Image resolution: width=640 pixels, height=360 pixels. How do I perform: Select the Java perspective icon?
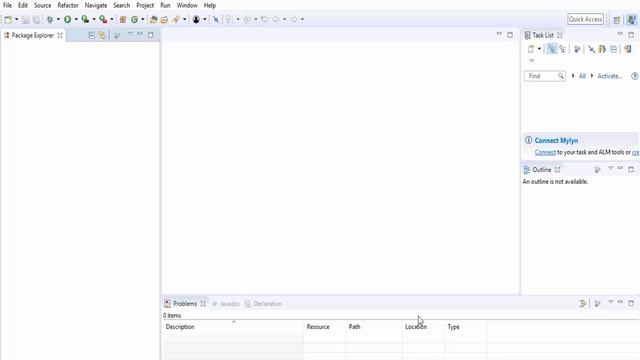[632, 20]
